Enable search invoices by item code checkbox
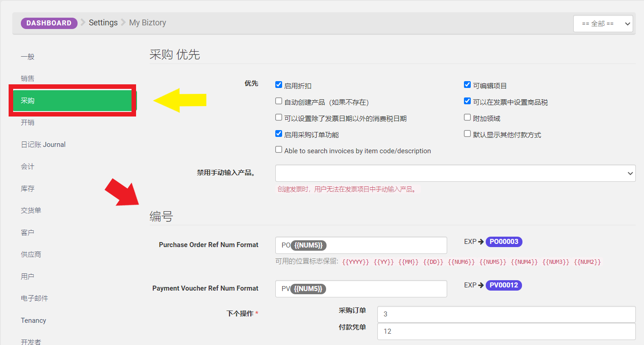644x345 pixels. click(279, 150)
